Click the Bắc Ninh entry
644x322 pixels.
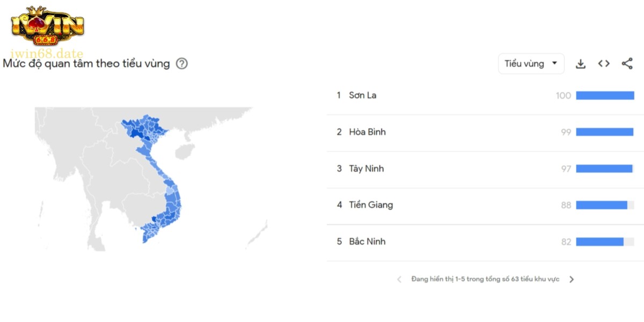tap(367, 241)
